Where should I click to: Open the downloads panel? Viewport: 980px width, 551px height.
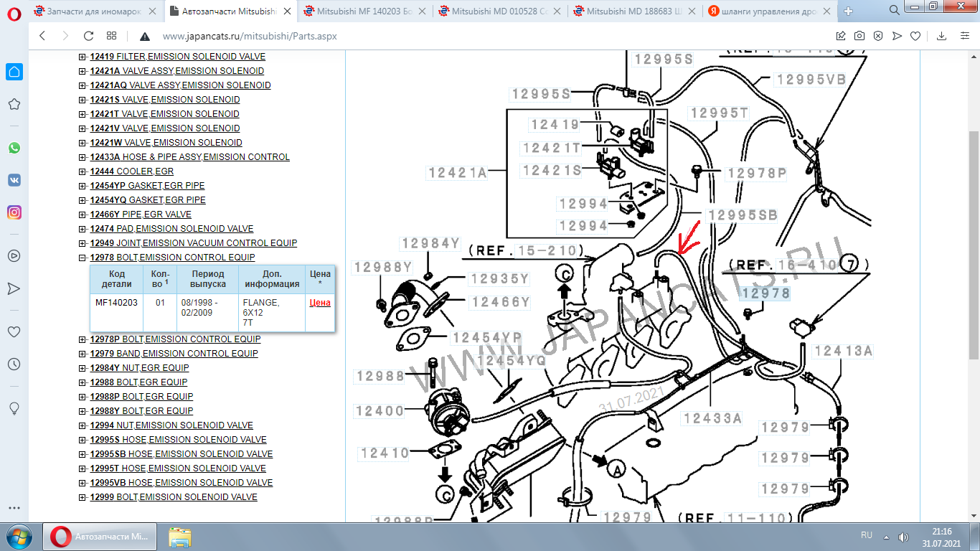(942, 36)
